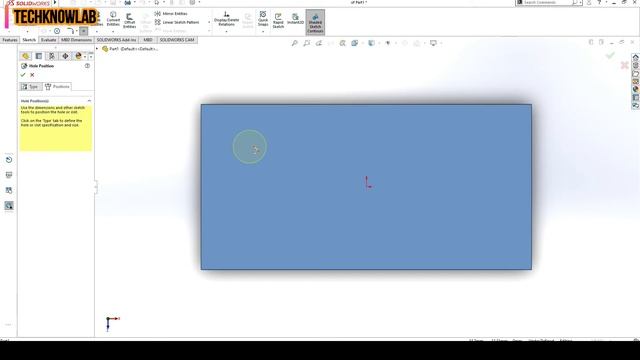This screenshot has width=640, height=360.
Task: Open the Features ribbon tab
Action: point(9,40)
